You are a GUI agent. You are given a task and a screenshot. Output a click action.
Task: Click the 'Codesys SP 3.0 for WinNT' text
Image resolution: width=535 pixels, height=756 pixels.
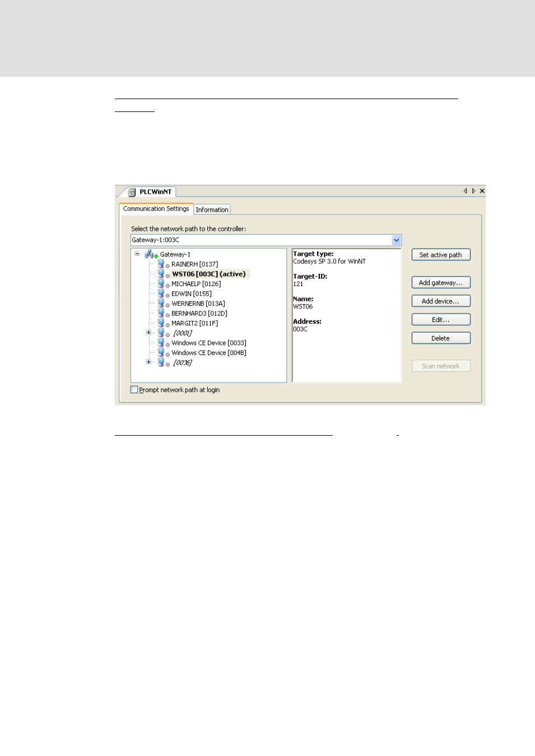[329, 262]
